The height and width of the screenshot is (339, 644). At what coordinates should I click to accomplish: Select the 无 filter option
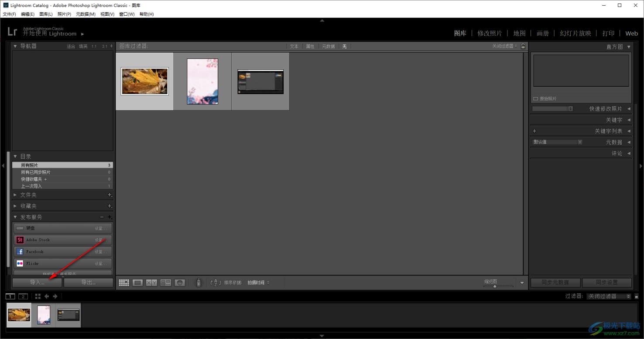pos(344,46)
